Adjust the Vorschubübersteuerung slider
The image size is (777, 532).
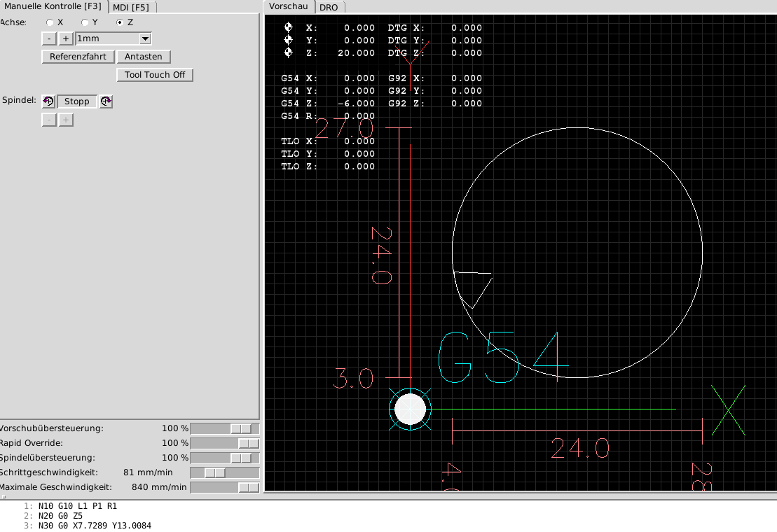pos(224,428)
